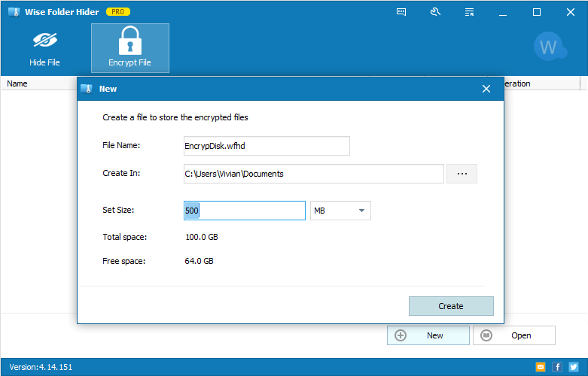Click the W account avatar icon
The image size is (588, 376).
point(550,47)
